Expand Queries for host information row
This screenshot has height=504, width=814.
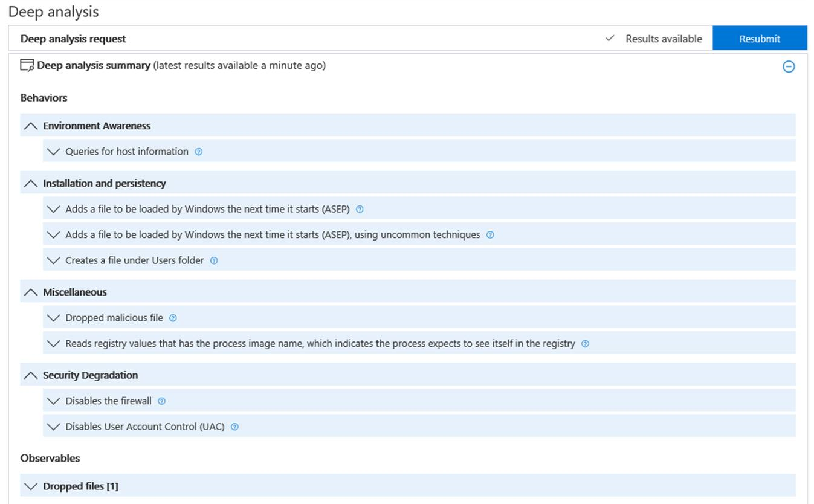point(54,152)
